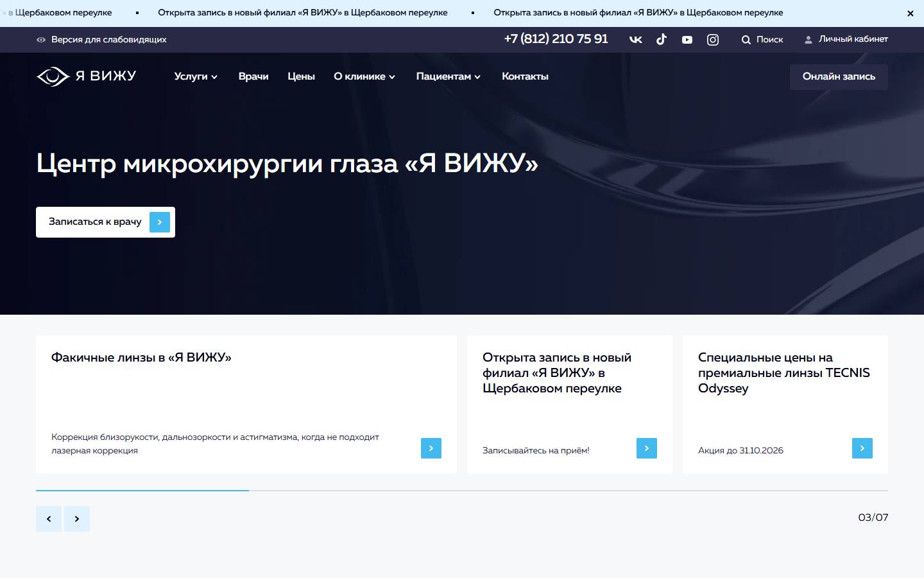Click the Акция до 31.10.2026 text

(x=740, y=451)
